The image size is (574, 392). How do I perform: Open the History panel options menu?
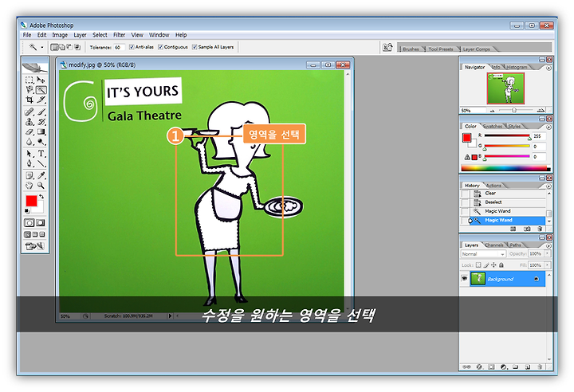(x=548, y=186)
